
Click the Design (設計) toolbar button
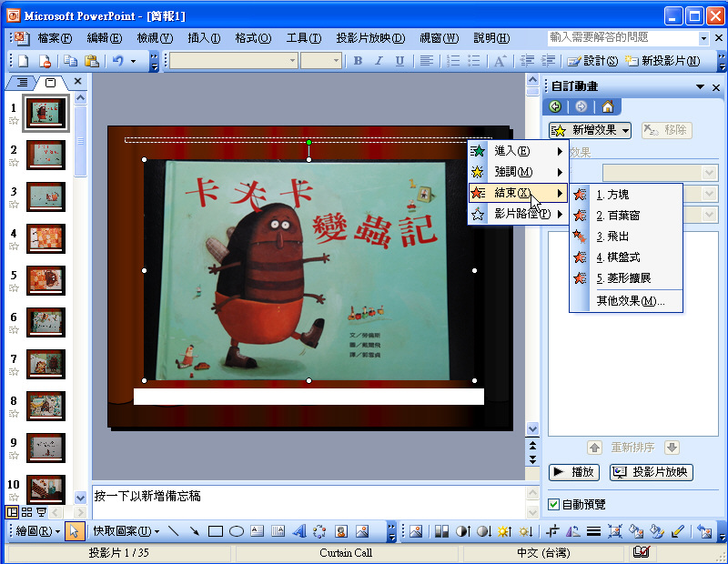tap(592, 61)
